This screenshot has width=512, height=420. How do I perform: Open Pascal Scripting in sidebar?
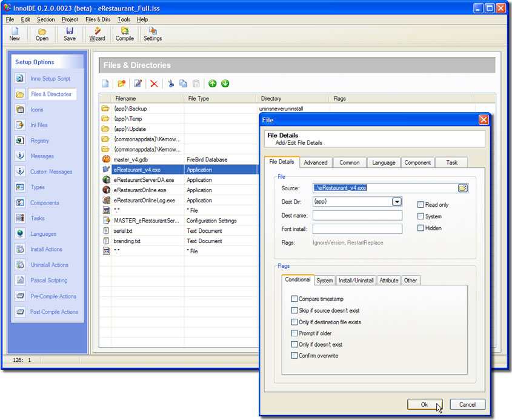click(x=48, y=281)
